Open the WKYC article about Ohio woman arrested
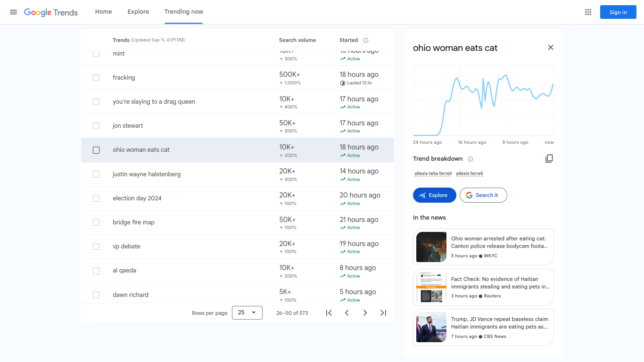The height and width of the screenshot is (362, 644). 483,247
